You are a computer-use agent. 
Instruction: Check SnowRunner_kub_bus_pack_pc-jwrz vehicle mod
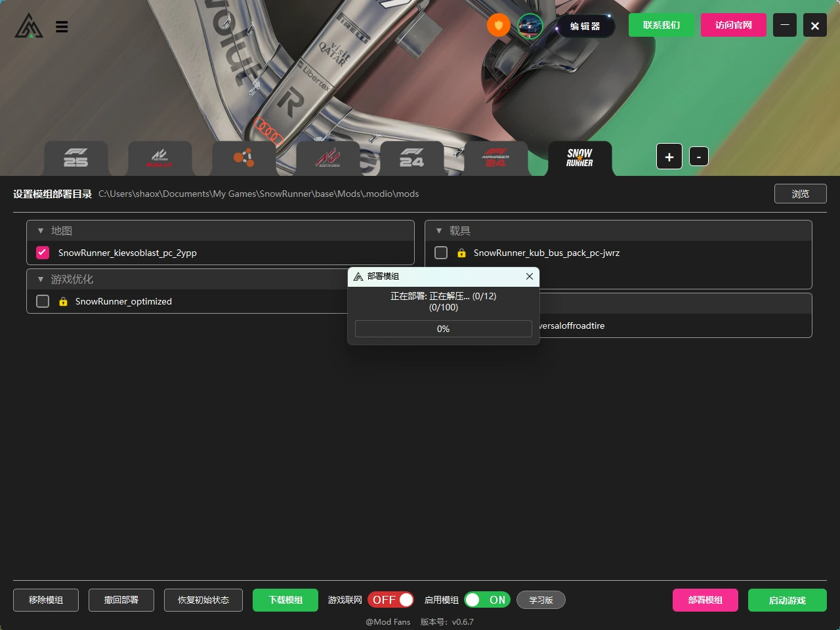pyautogui.click(x=441, y=253)
